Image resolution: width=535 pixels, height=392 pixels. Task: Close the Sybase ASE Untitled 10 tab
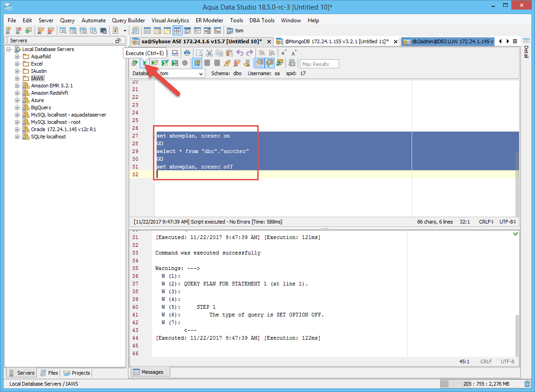point(269,41)
